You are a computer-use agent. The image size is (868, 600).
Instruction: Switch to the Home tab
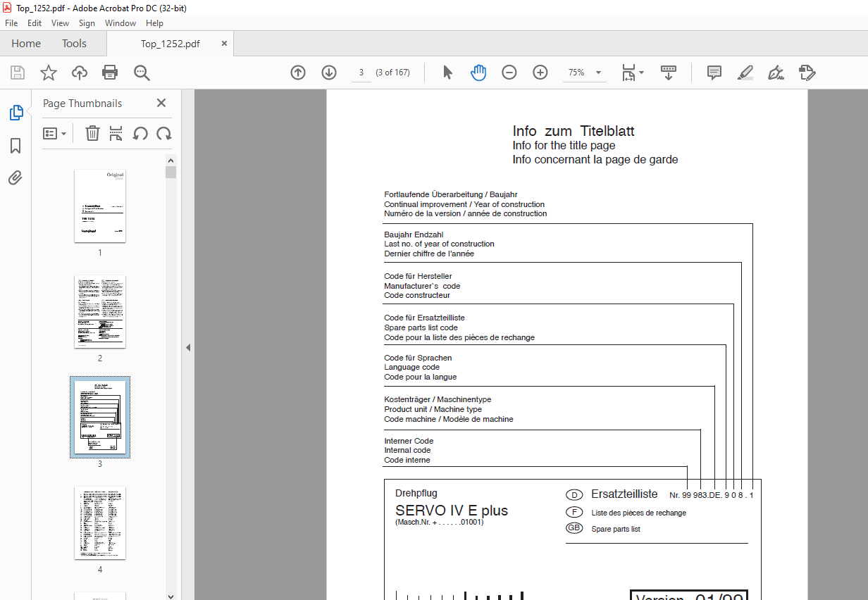[26, 43]
